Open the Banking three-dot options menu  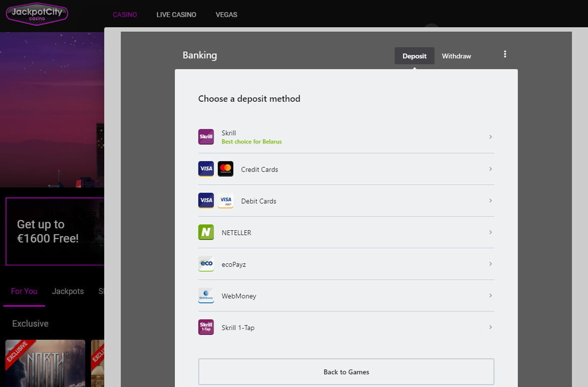tap(505, 54)
